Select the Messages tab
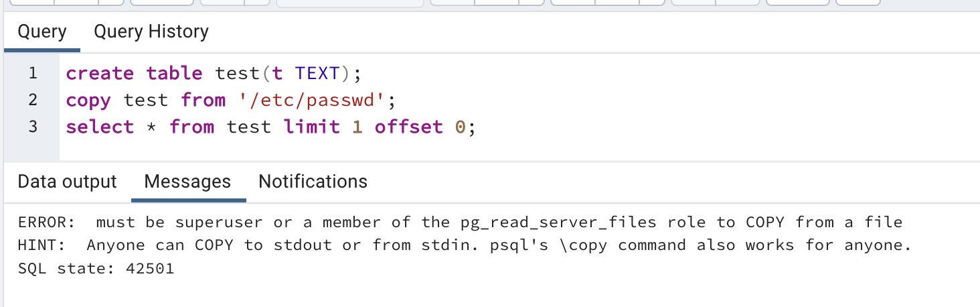 click(187, 182)
